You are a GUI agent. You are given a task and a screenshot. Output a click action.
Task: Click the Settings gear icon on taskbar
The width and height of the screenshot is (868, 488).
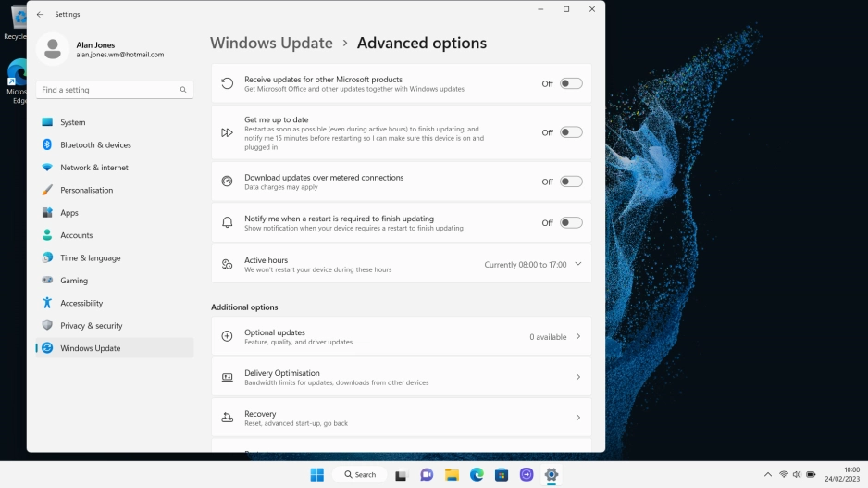[x=552, y=475]
